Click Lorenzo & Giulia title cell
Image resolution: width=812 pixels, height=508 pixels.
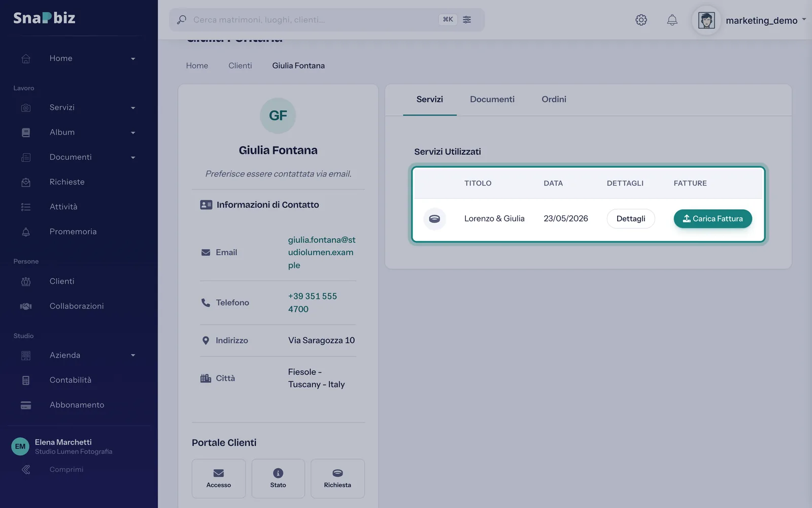[494, 218]
